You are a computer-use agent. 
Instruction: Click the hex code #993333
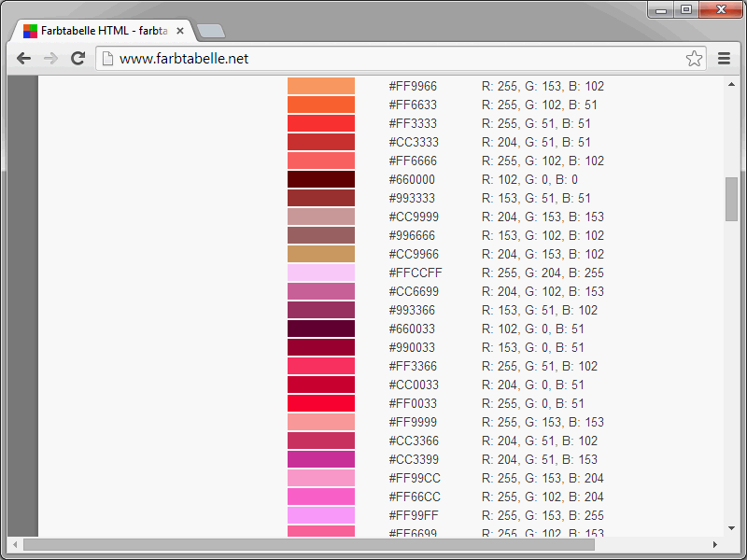pos(412,198)
